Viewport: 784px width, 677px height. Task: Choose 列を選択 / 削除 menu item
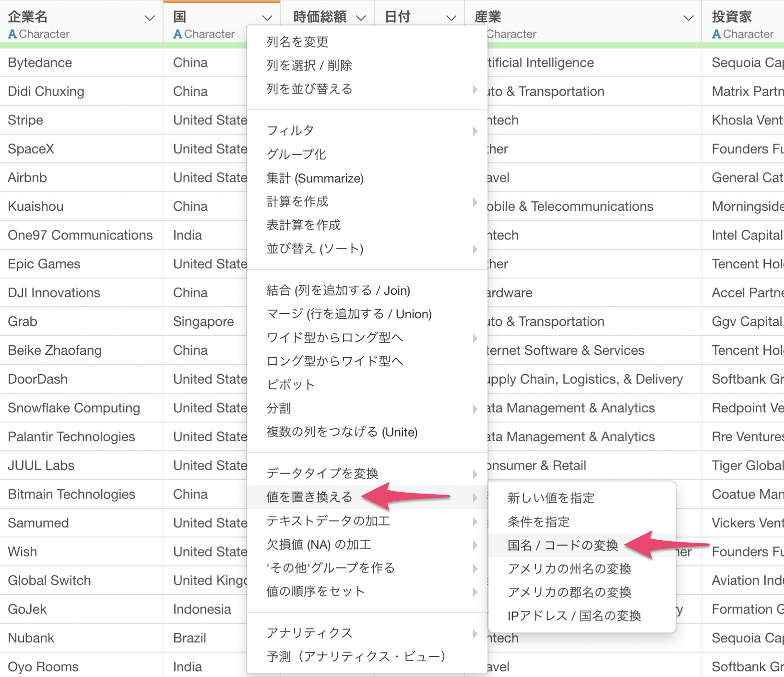[367, 65]
